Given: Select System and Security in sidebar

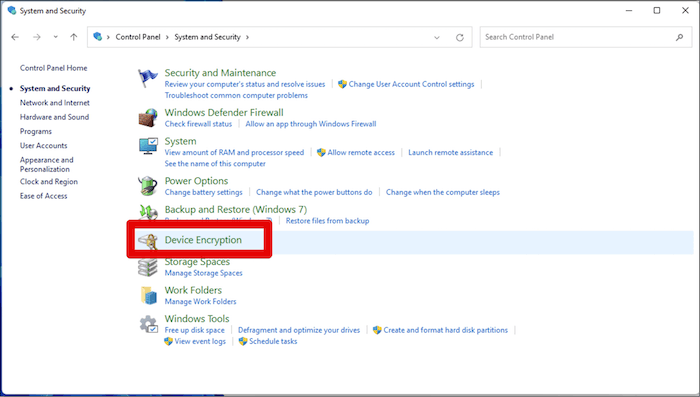Looking at the screenshot, I should [55, 88].
